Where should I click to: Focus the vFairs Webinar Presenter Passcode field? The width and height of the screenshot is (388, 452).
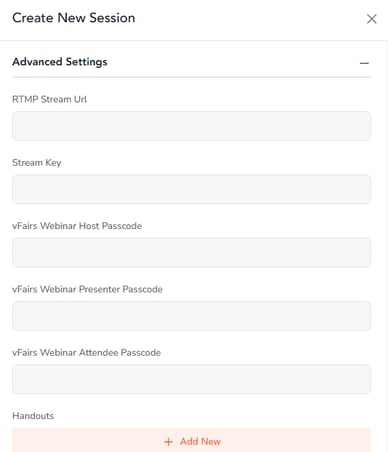tap(191, 316)
